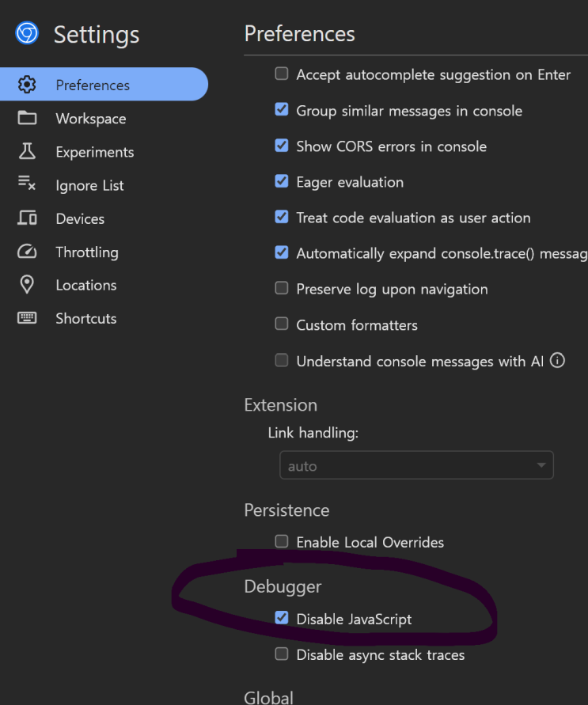The height and width of the screenshot is (705, 588).
Task: Enable Custom formatters option
Action: (282, 324)
